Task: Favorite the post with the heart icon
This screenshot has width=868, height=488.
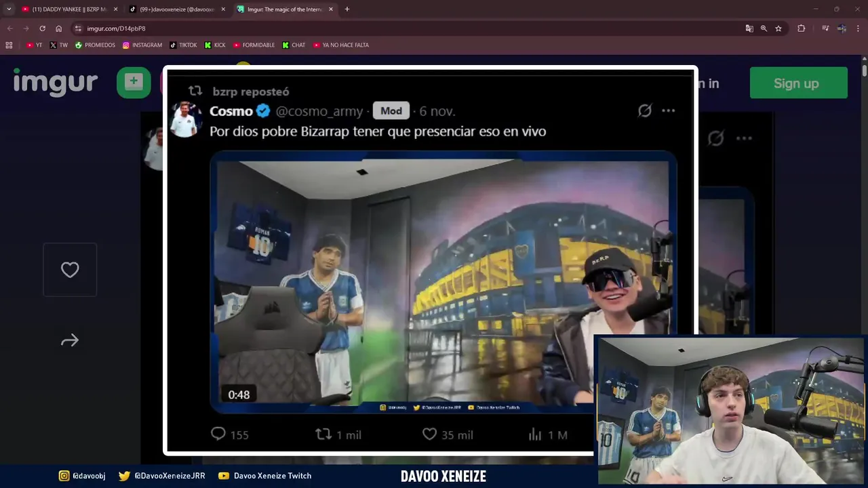Action: coord(70,270)
